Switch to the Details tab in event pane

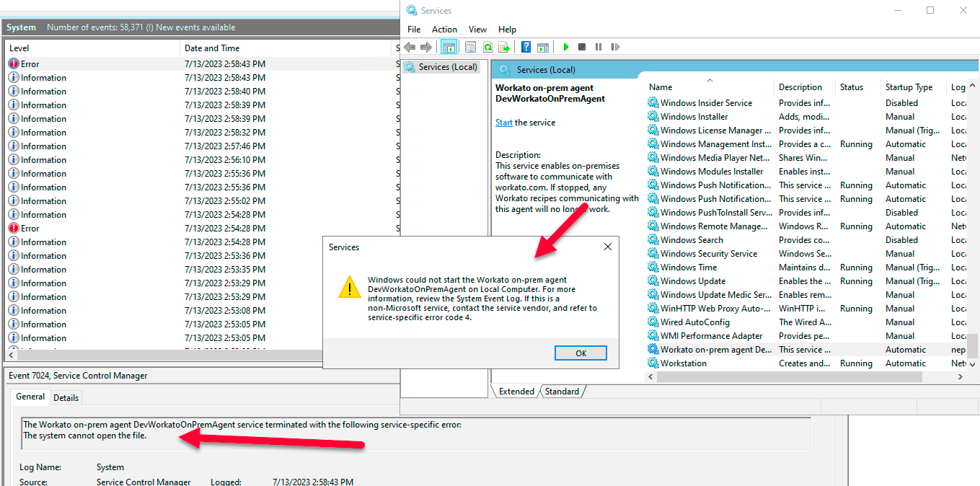tap(66, 397)
